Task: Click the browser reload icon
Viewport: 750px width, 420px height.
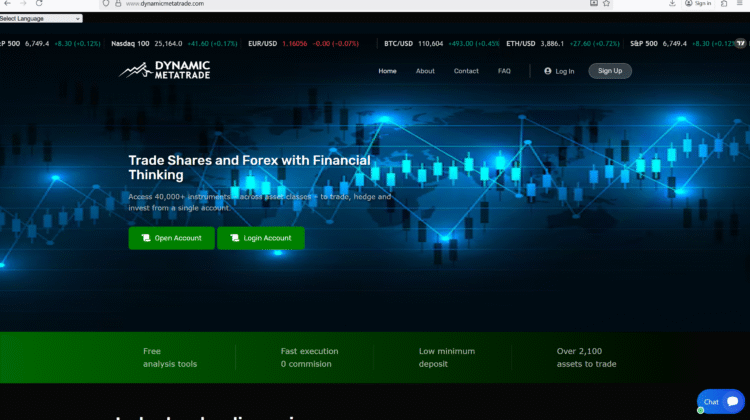Action: [x=39, y=4]
